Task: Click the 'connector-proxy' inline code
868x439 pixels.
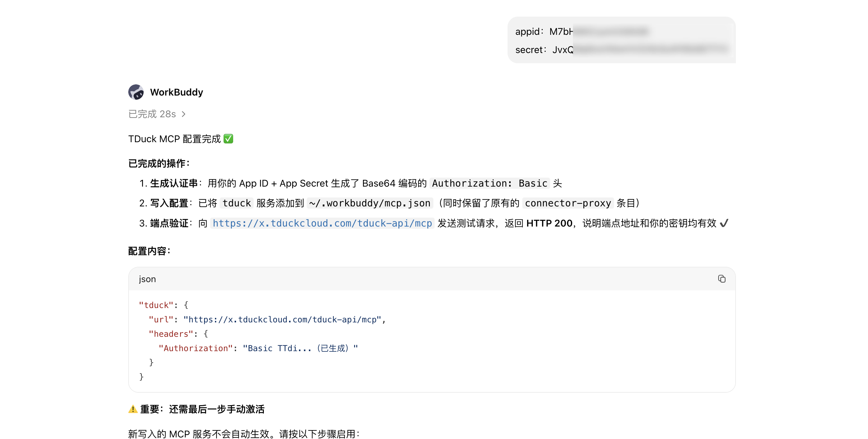Action: (x=568, y=203)
